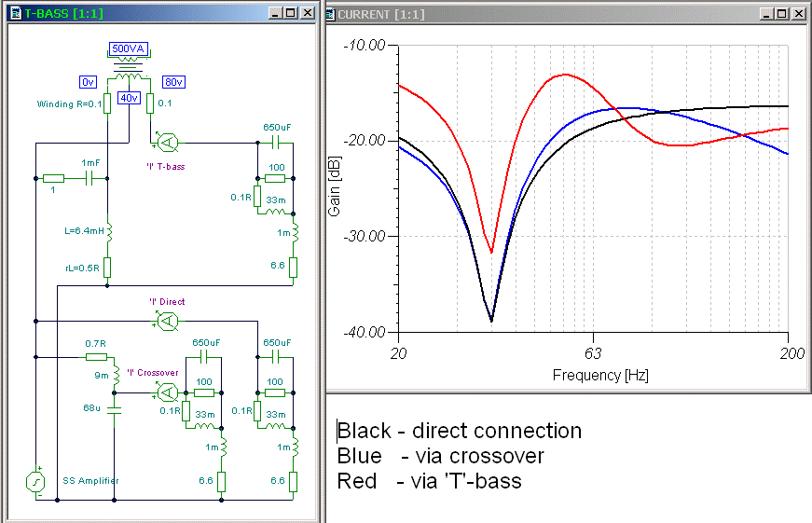Maximize the CURRENT window

pos(782,14)
